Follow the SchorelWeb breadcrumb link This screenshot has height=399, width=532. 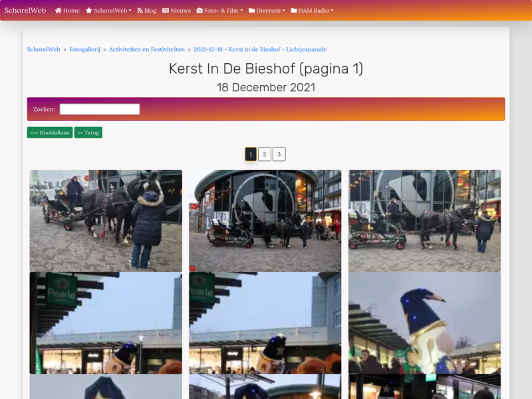[x=43, y=49]
